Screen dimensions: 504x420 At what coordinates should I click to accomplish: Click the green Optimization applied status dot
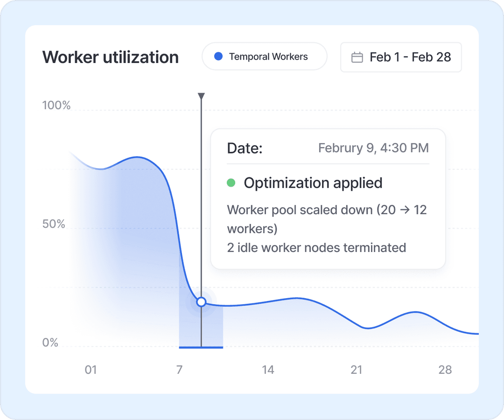click(x=231, y=183)
